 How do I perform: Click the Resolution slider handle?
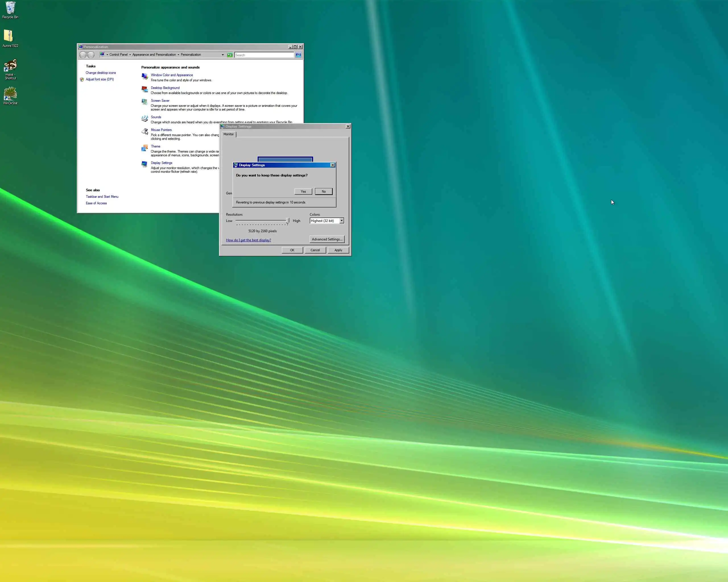point(288,221)
